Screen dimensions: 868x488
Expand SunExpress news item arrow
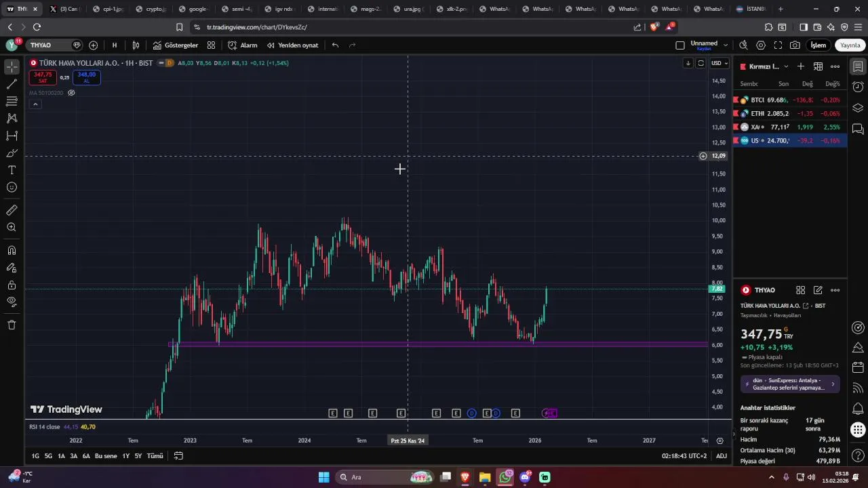click(x=833, y=384)
